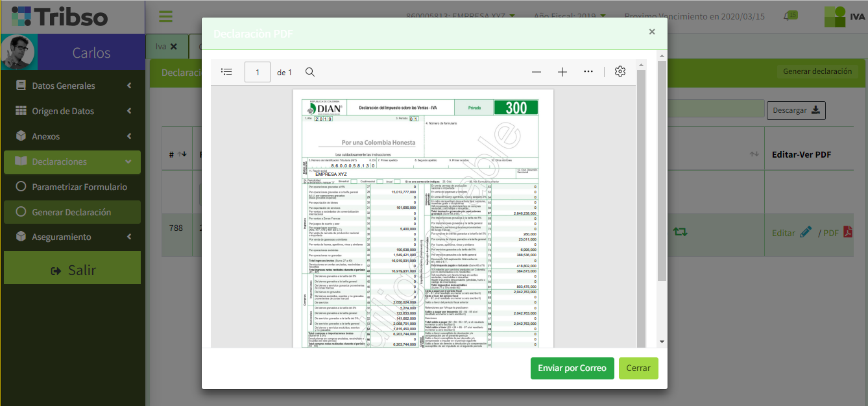Screen dimensions: 868x406
Task: Expand the Datos Generales menu
Action: (x=73, y=86)
